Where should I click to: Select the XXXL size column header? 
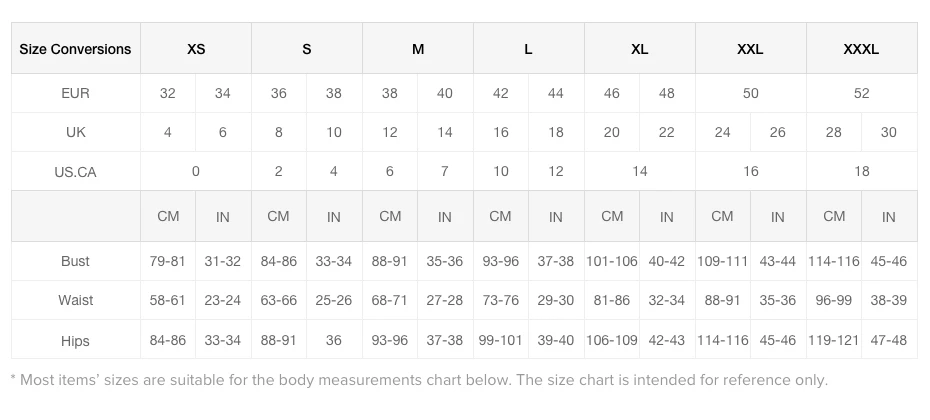tap(861, 49)
